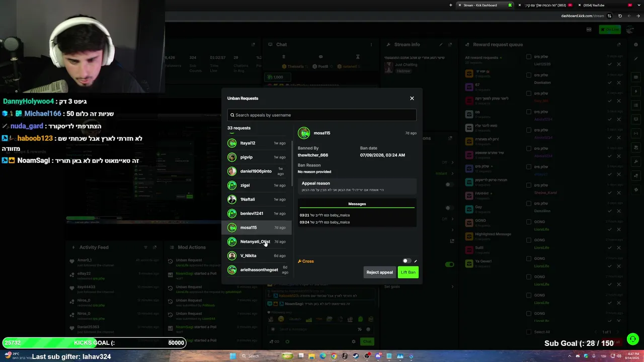Open the taskbar clock and calendar
The image size is (644, 362).
pos(632,356)
